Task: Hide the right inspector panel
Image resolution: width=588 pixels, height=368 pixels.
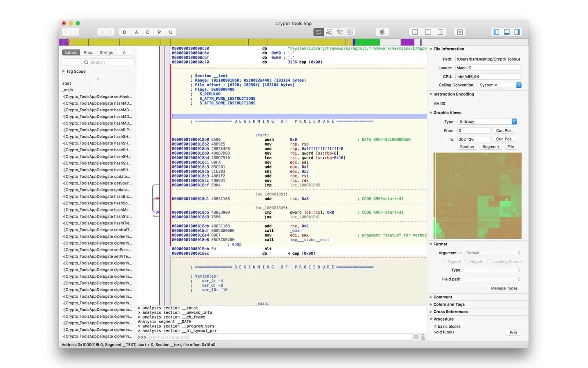Action: [x=517, y=32]
